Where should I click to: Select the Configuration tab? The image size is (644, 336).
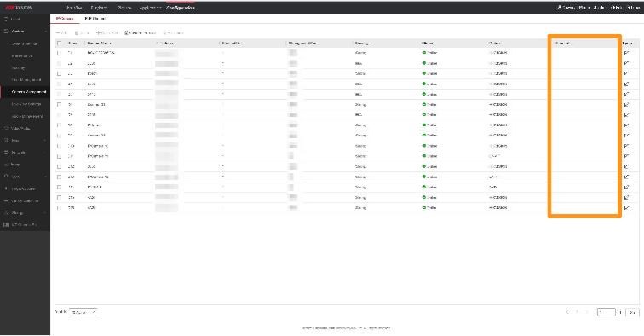click(x=181, y=8)
